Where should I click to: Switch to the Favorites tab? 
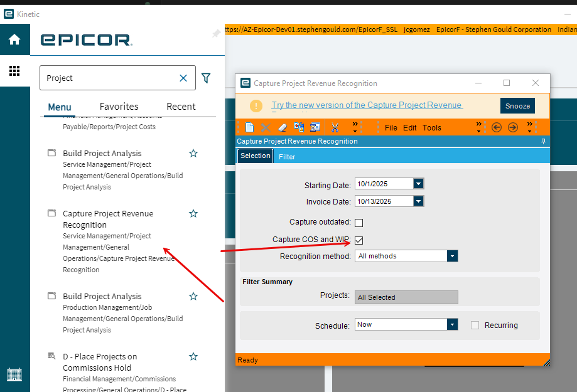(119, 107)
